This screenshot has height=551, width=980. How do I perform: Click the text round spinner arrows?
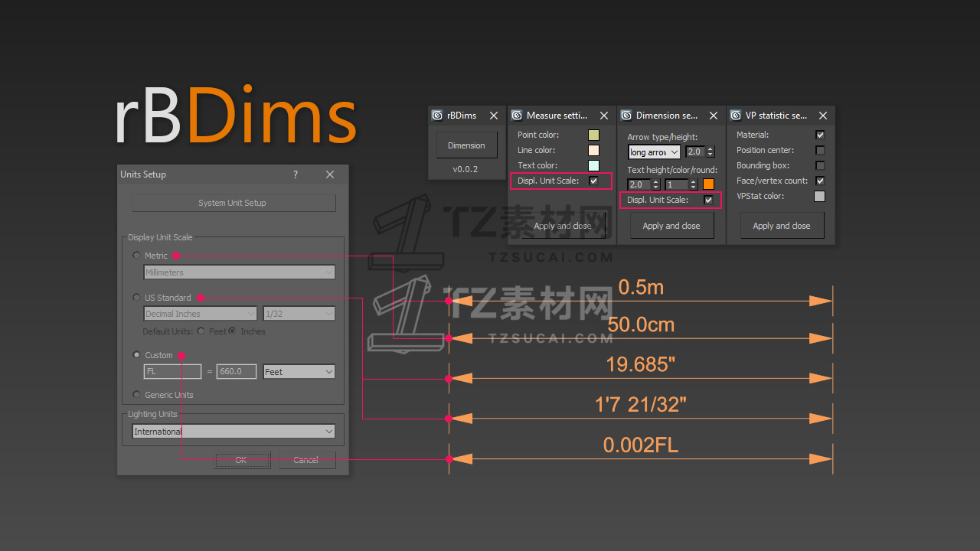point(694,184)
